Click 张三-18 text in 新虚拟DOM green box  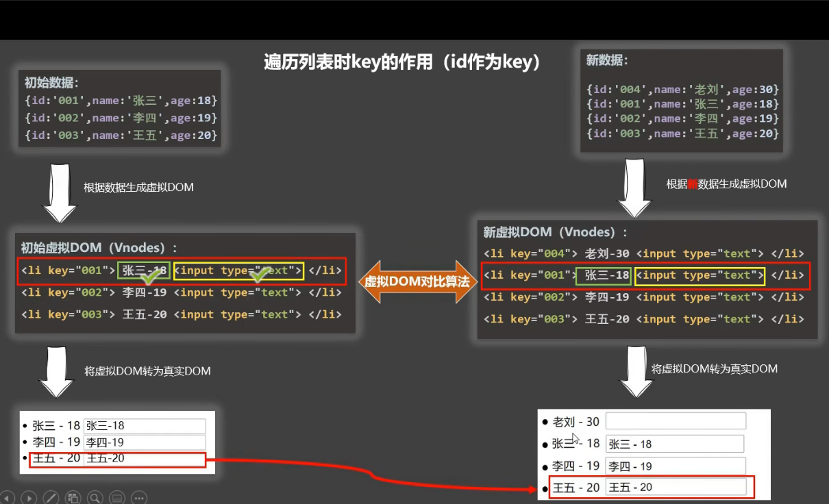607,275
